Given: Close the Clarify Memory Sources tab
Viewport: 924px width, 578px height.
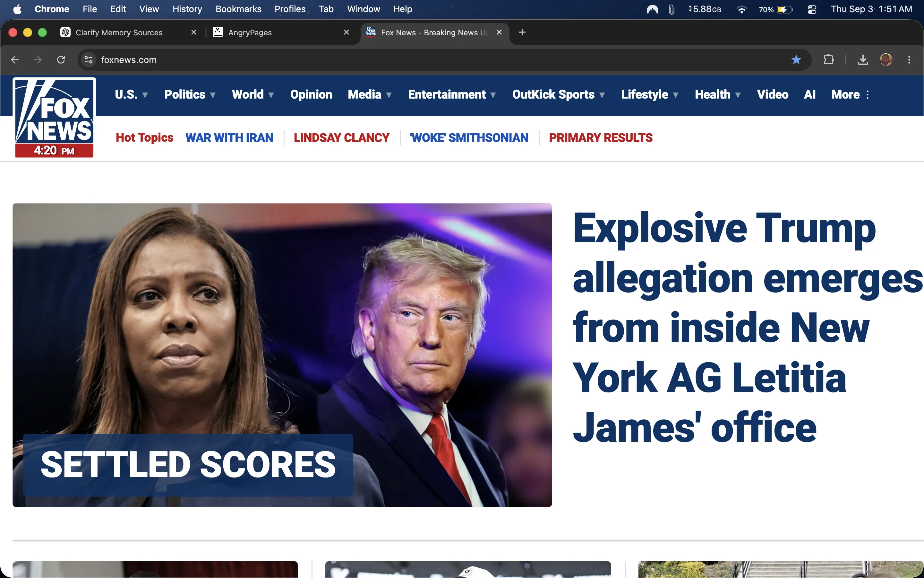Looking at the screenshot, I should pyautogui.click(x=193, y=32).
